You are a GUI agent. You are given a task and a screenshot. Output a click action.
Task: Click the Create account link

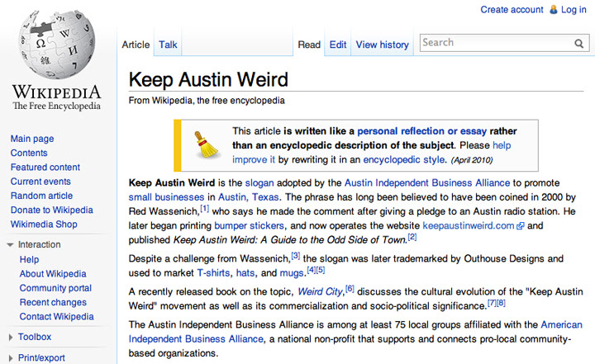[x=512, y=9]
